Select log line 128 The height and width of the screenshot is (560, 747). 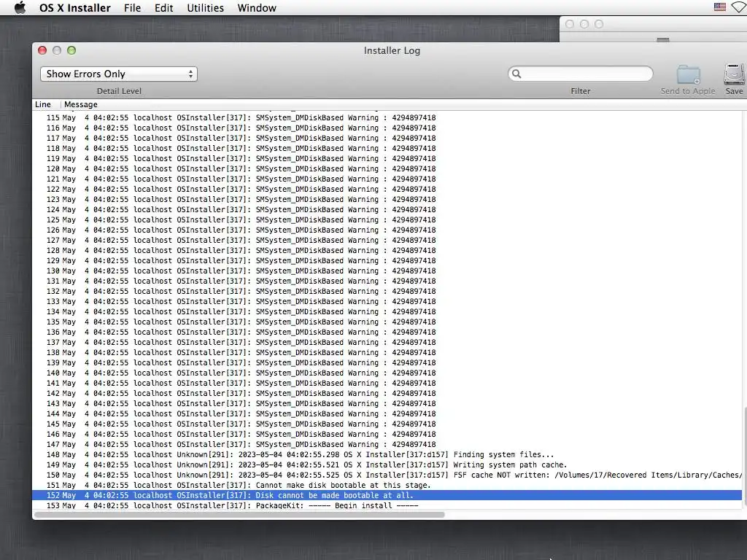point(387,251)
